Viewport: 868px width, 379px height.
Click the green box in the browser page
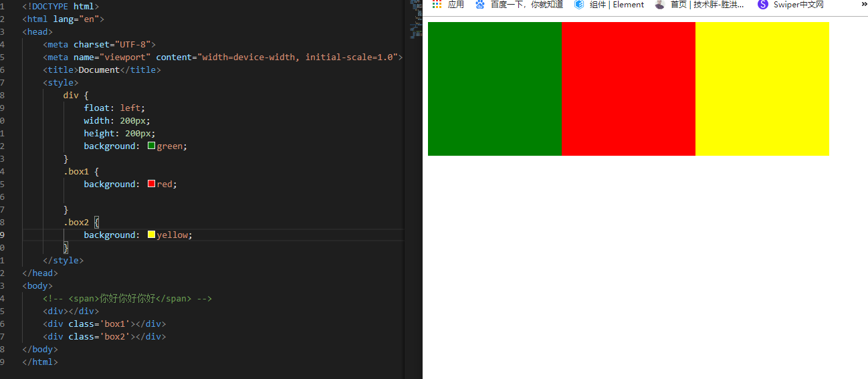pyautogui.click(x=494, y=89)
